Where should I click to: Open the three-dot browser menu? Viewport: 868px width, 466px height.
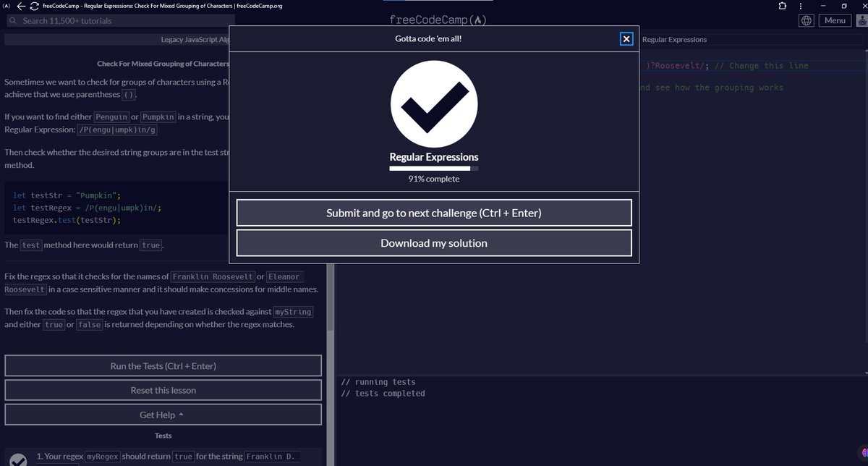click(x=800, y=5)
